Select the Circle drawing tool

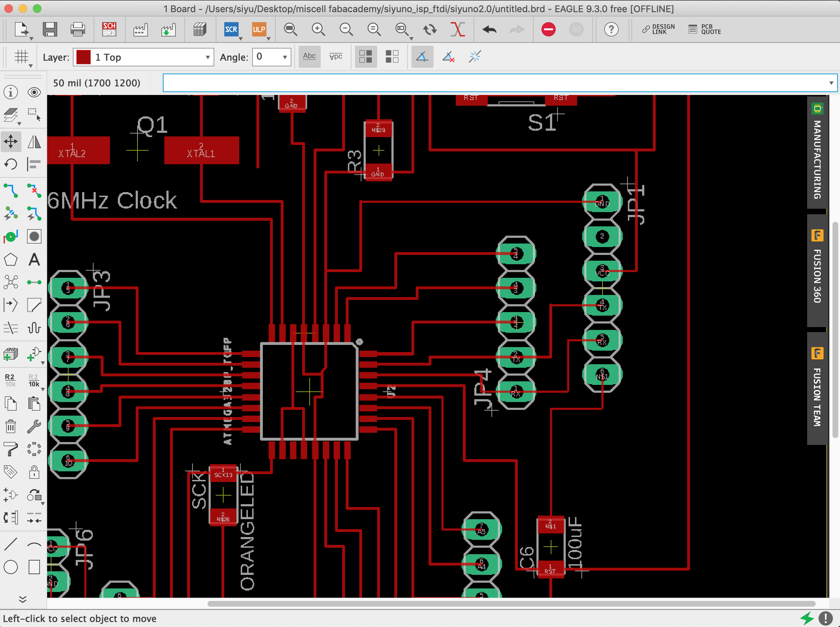point(11,567)
